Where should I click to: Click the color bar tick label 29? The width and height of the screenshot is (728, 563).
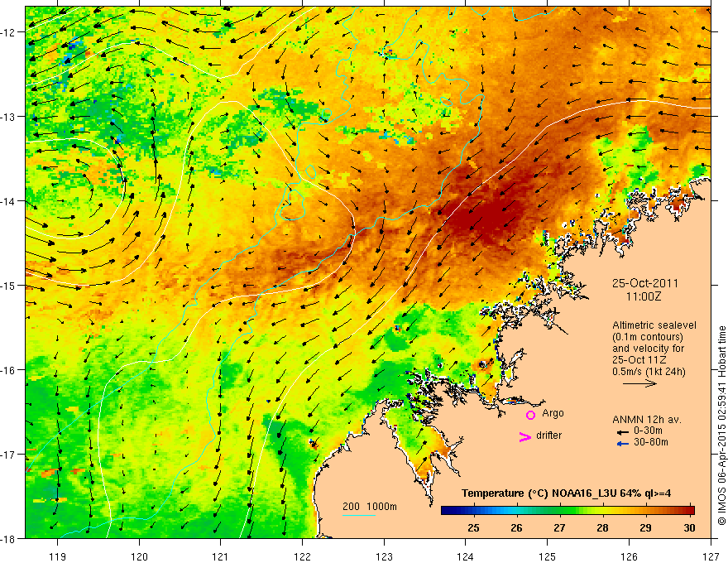645,527
